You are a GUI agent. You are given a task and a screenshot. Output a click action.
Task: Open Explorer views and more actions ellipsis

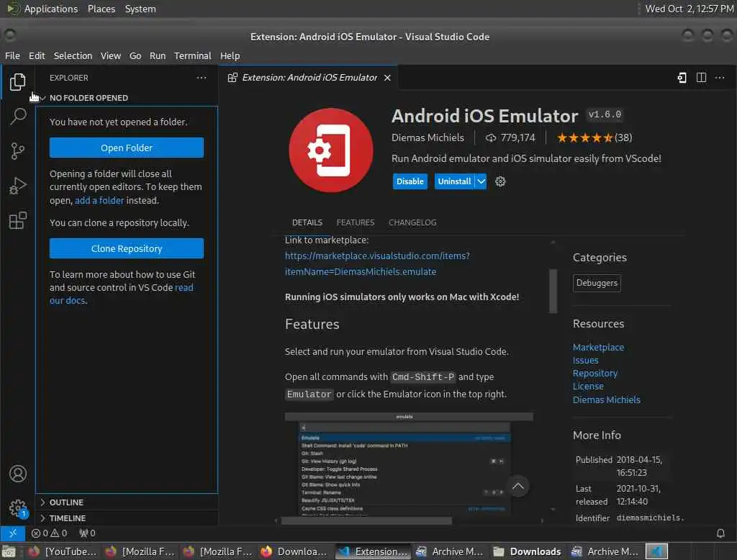202,78
